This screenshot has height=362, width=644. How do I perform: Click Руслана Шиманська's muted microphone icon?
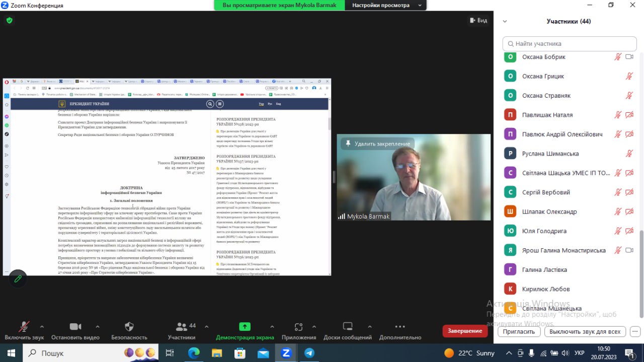tap(629, 154)
